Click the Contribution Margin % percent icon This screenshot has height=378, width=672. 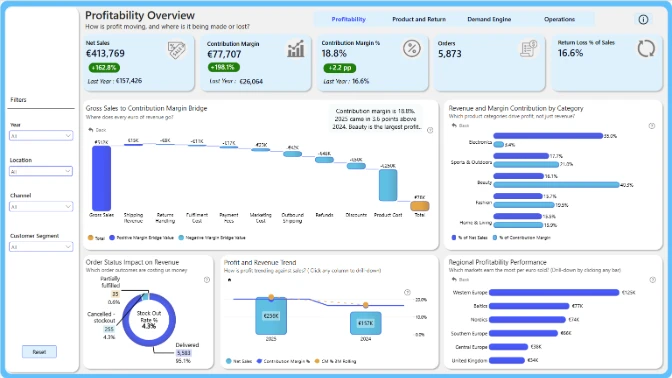(411, 48)
